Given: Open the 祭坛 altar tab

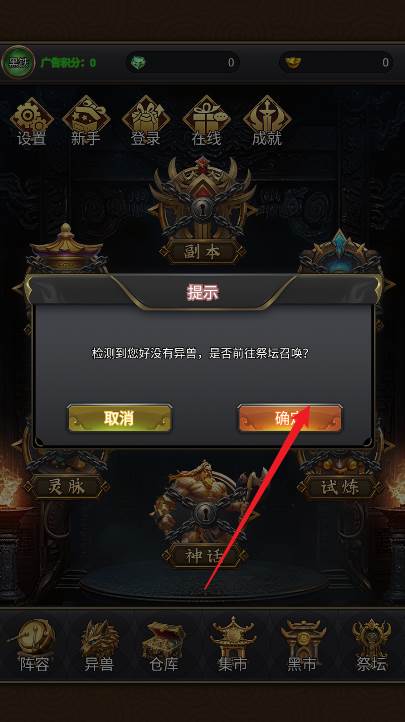Looking at the screenshot, I should click(371, 645).
